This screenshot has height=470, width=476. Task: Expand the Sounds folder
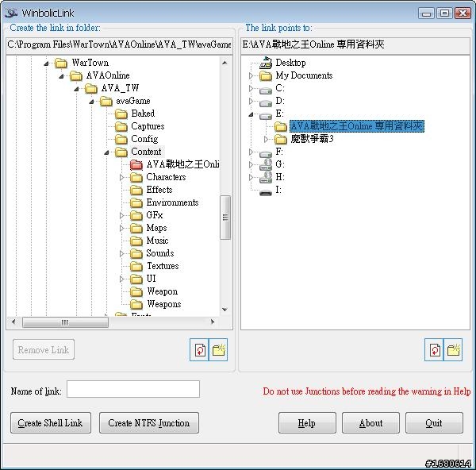[121, 253]
